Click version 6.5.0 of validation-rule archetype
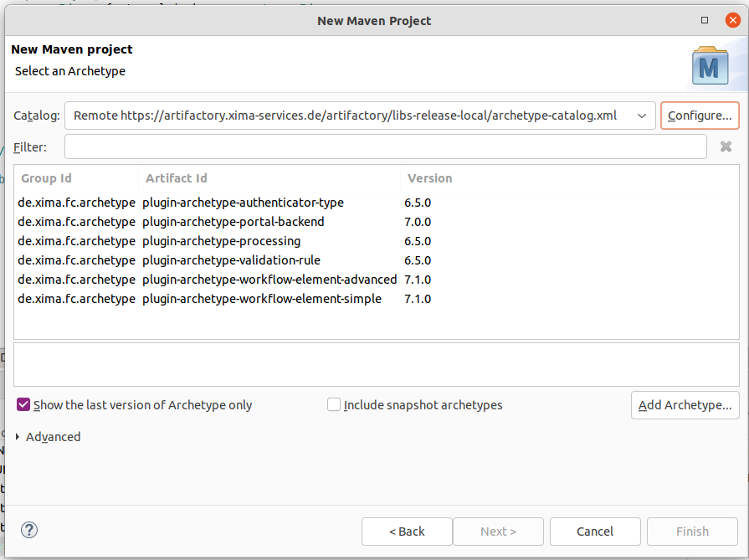 pos(418,260)
